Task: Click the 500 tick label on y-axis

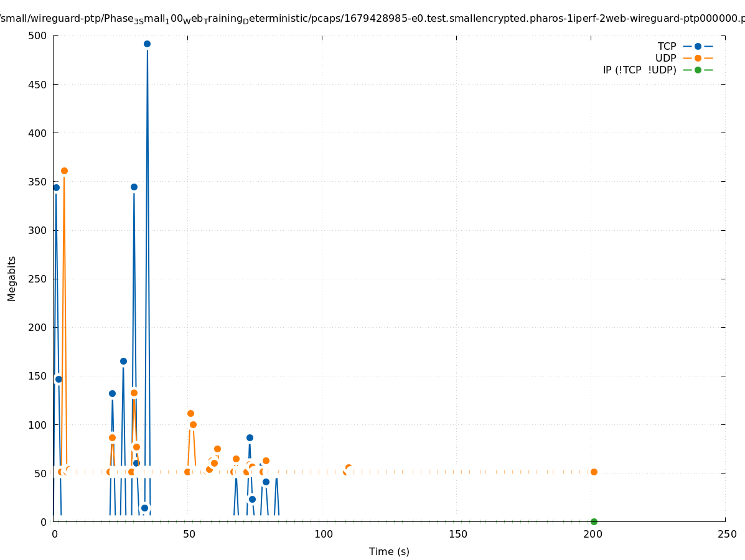Action: (36, 35)
